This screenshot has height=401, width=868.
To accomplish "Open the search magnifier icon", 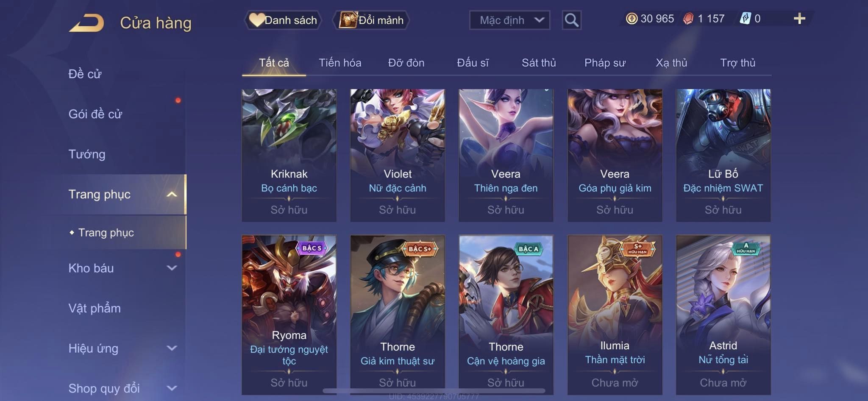I will [x=571, y=20].
